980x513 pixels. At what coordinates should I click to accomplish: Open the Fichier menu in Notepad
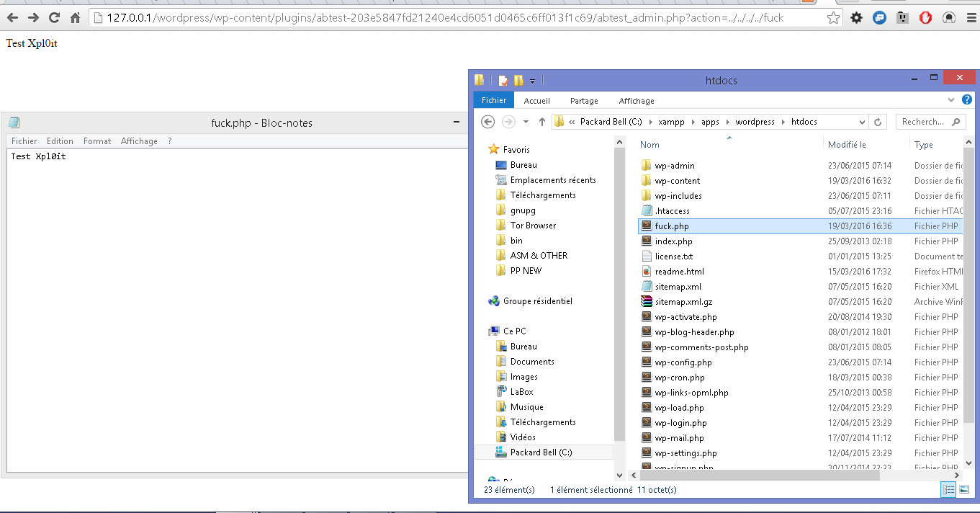[24, 141]
